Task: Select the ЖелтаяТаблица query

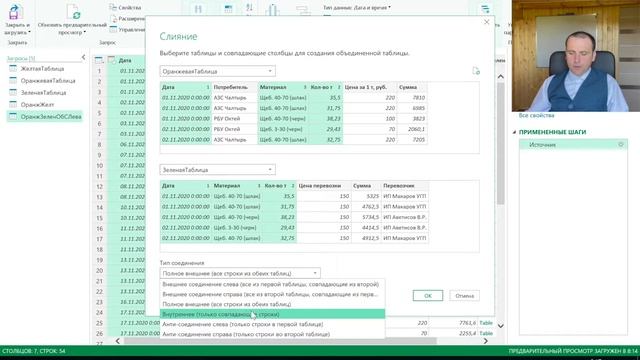Action: pyautogui.click(x=42, y=69)
